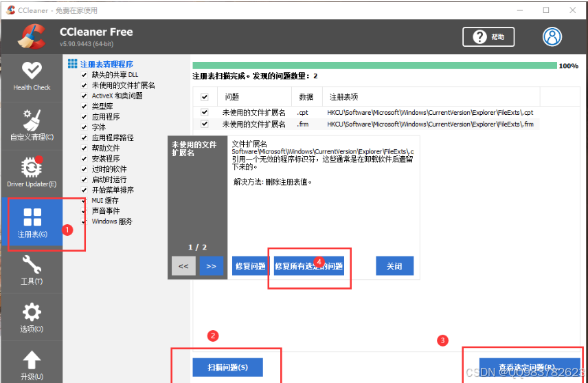588x383 pixels.
Task: Toggle 类型库 checkbox
Action: [x=84, y=107]
